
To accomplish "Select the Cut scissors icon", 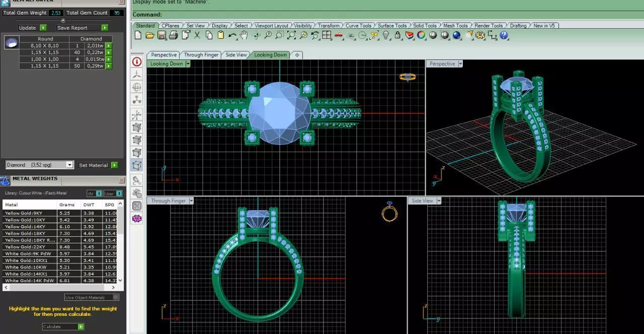I will point(197,35).
